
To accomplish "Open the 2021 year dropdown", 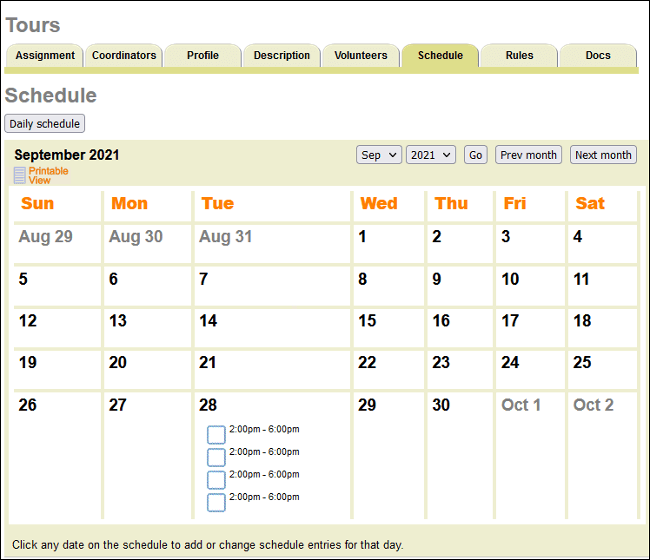I will coord(431,155).
